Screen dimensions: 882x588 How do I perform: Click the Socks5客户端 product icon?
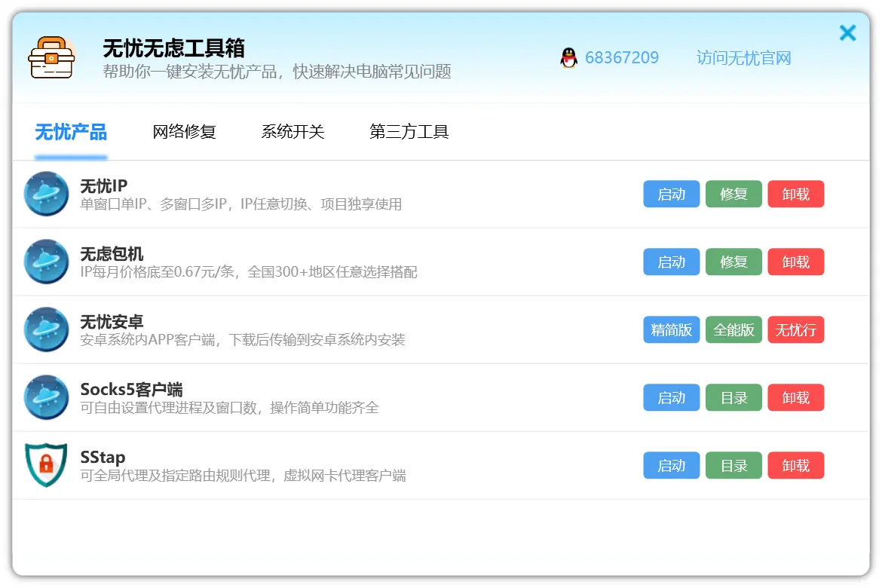click(x=46, y=397)
